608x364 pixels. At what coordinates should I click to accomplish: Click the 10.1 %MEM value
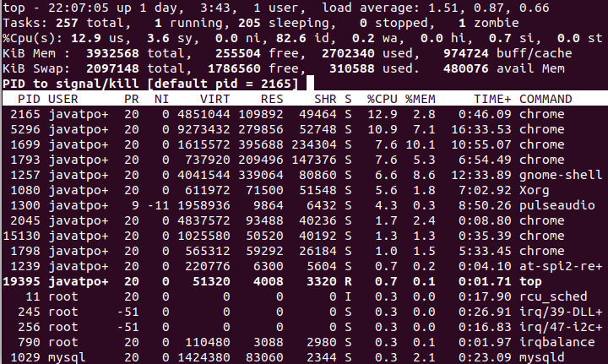click(420, 144)
